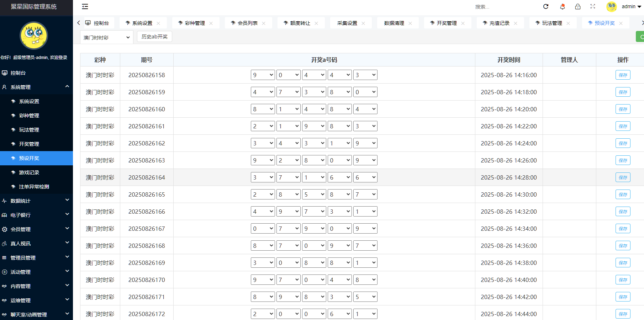This screenshot has width=644, height=320.
Task: Open the admin user dropdown
Action: 631,6
